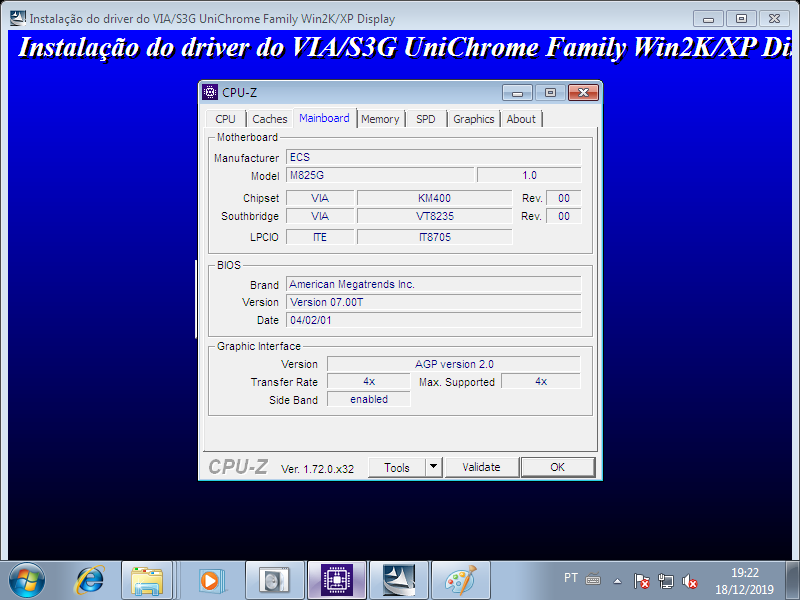Click BIOS date field 04/02/01

click(433, 320)
